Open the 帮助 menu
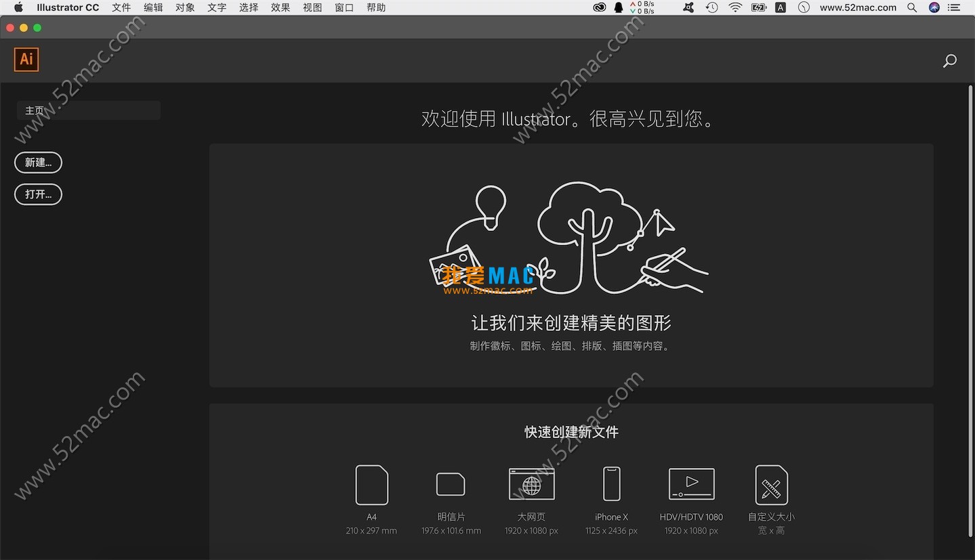The width and height of the screenshot is (975, 560). coord(376,7)
